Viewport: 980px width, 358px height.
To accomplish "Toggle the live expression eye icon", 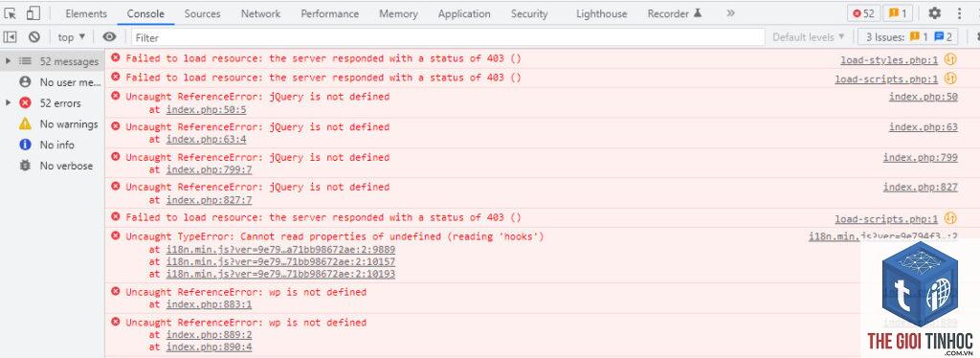I will coord(109,37).
